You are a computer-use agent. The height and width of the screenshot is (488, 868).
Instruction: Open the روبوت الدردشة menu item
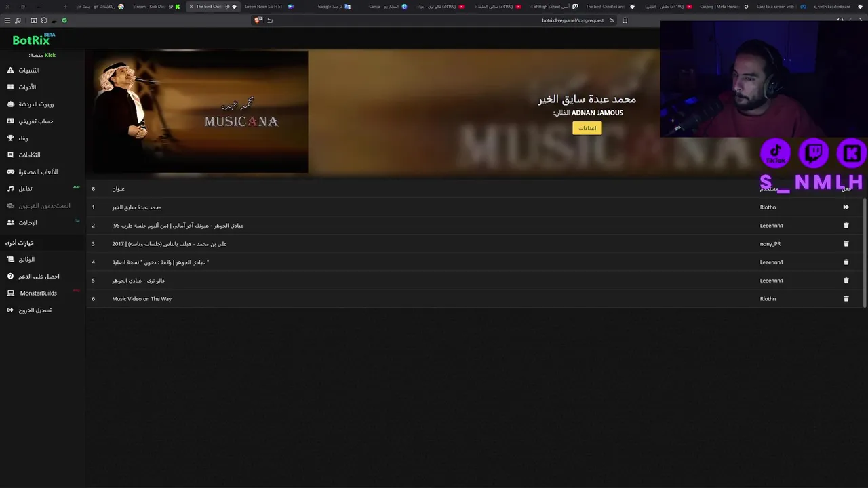[x=36, y=104]
